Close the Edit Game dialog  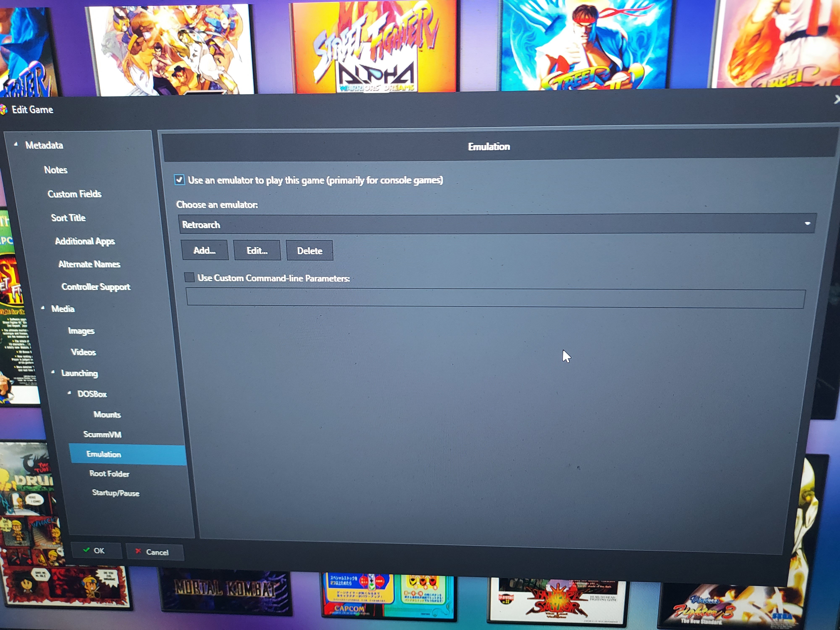tap(837, 100)
